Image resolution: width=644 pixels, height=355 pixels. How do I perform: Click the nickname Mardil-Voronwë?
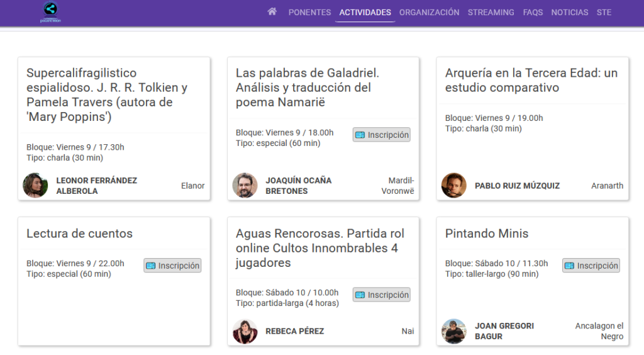coord(397,186)
